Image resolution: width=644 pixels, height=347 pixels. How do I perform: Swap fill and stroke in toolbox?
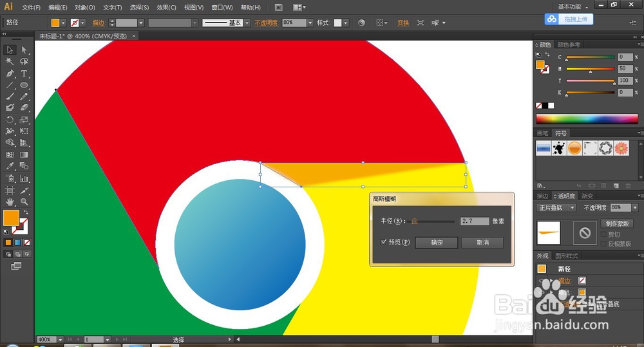(x=26, y=212)
